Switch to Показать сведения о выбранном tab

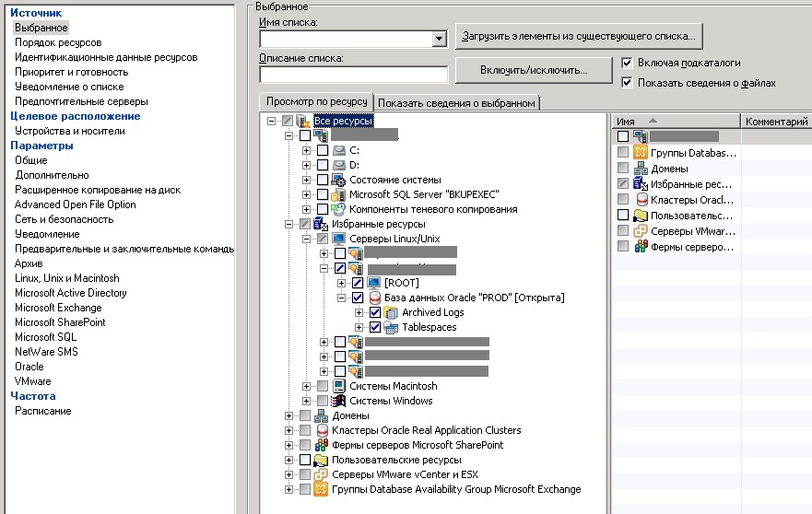click(x=456, y=103)
